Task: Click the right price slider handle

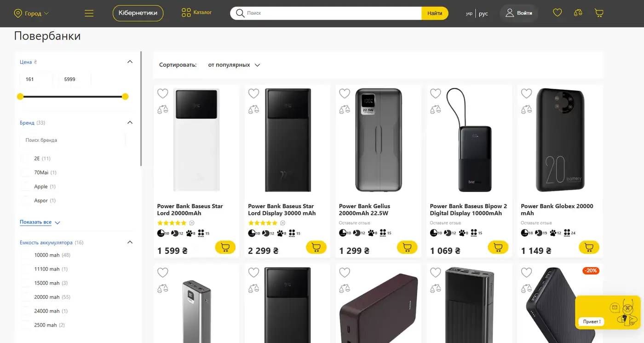Action: [x=125, y=96]
